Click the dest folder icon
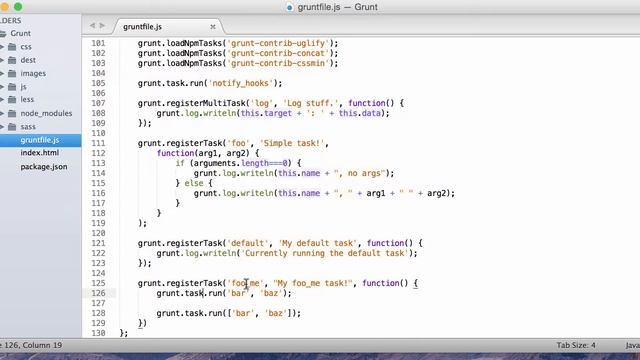 click(12, 60)
